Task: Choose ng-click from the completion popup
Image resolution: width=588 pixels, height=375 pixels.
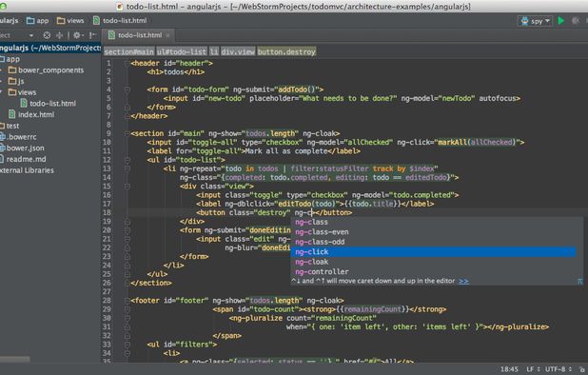Action: [x=434, y=252]
